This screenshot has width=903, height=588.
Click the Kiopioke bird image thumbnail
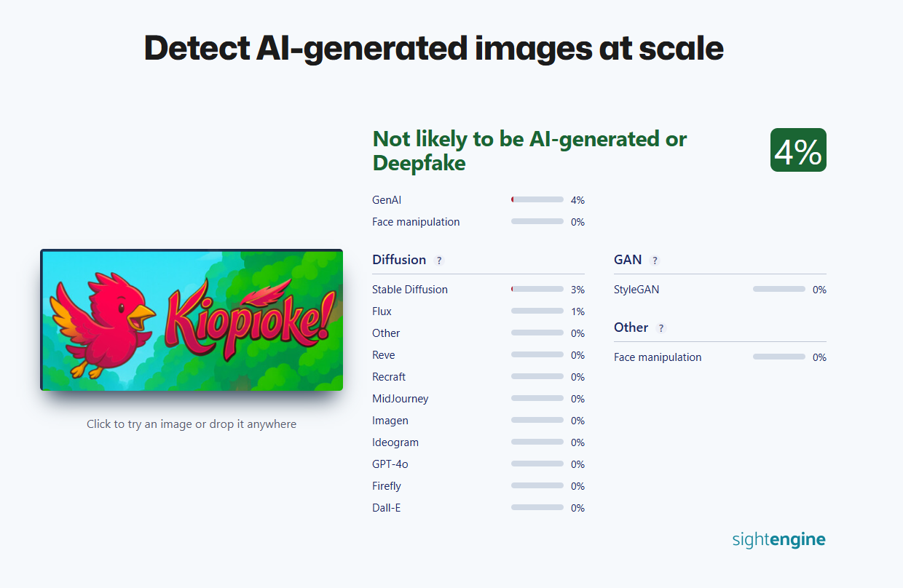[x=192, y=320]
